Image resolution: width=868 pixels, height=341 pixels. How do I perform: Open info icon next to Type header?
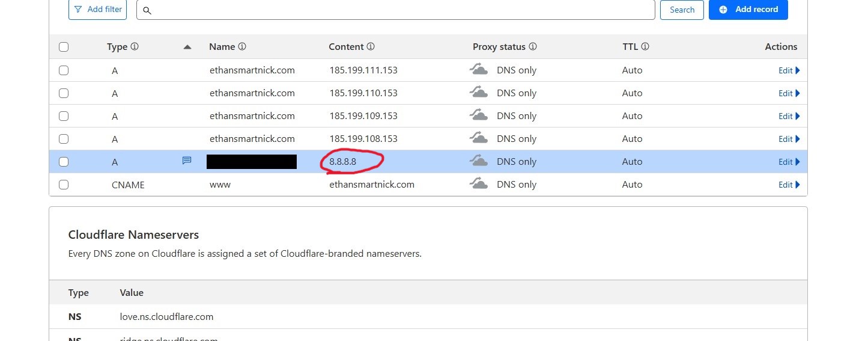coord(135,46)
